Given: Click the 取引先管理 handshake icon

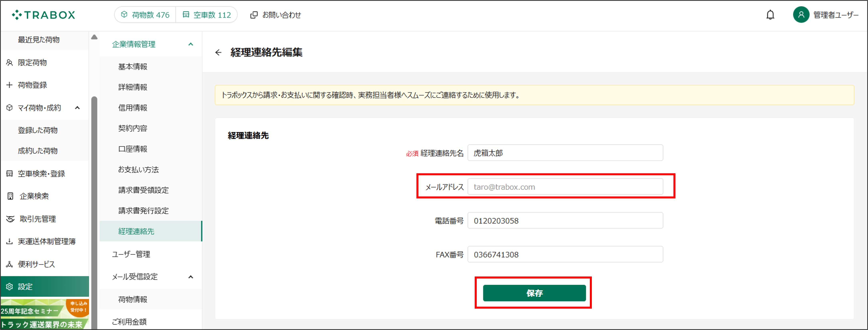Looking at the screenshot, I should click(x=10, y=219).
